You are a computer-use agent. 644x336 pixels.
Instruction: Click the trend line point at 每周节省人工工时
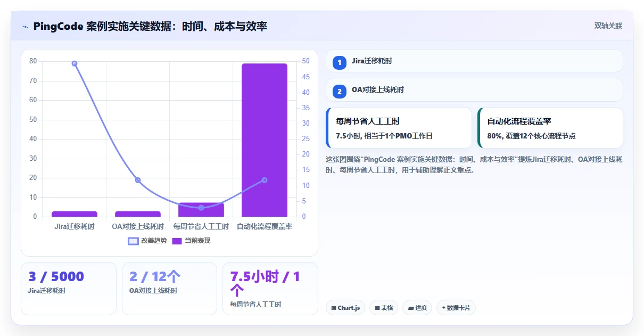point(201,208)
